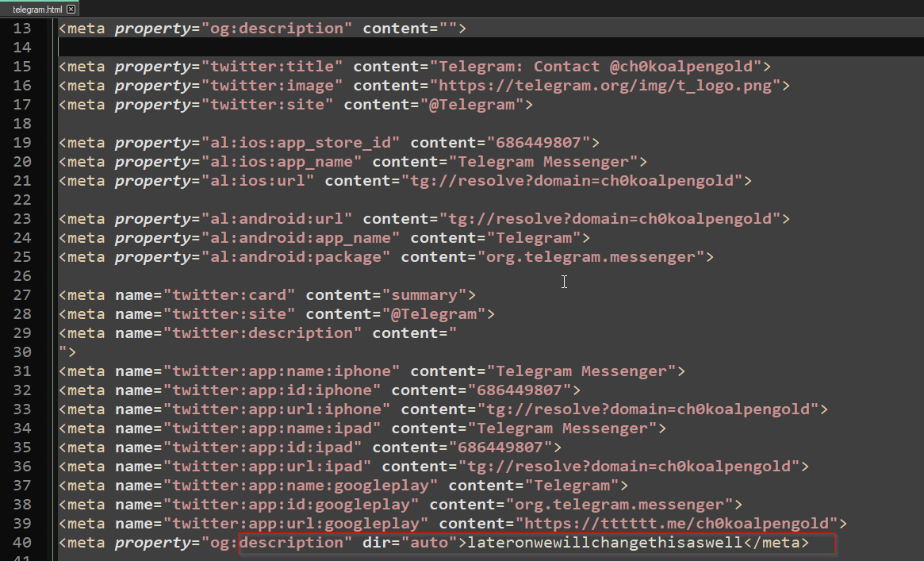924x561 pixels.
Task: Click line number 40 in the gutter
Action: click(x=22, y=542)
